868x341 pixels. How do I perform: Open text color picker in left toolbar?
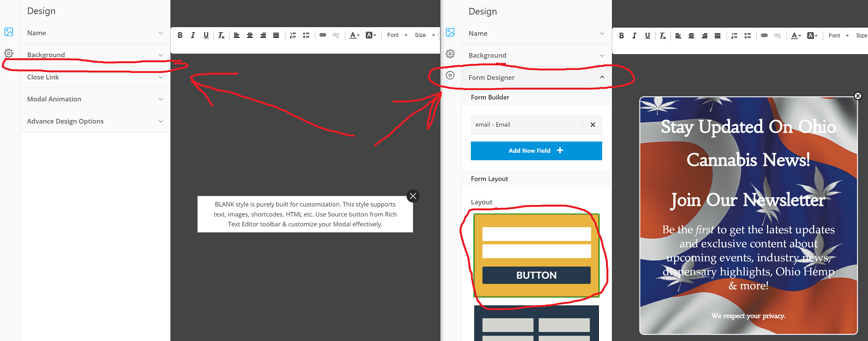click(x=355, y=35)
